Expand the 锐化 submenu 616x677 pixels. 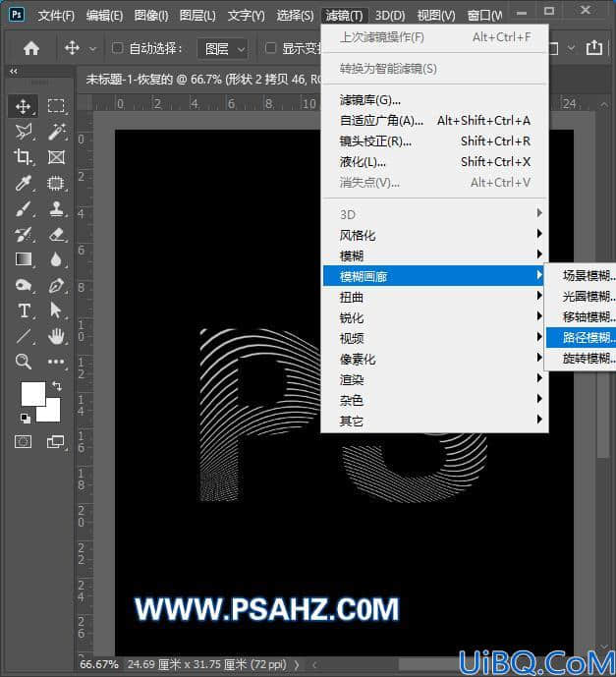(x=435, y=317)
